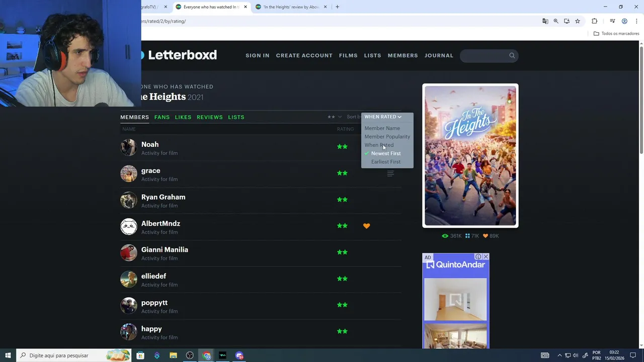
Task: Collapse the WHEN RATED sort dropdown
Action: (383, 117)
